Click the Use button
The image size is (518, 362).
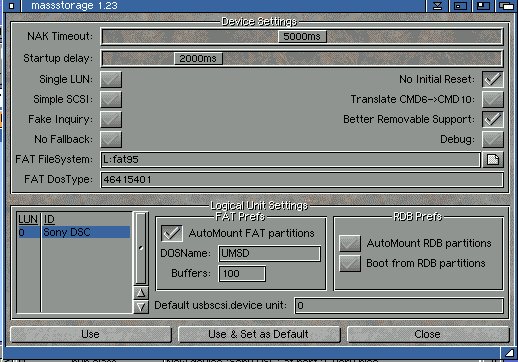click(91, 334)
